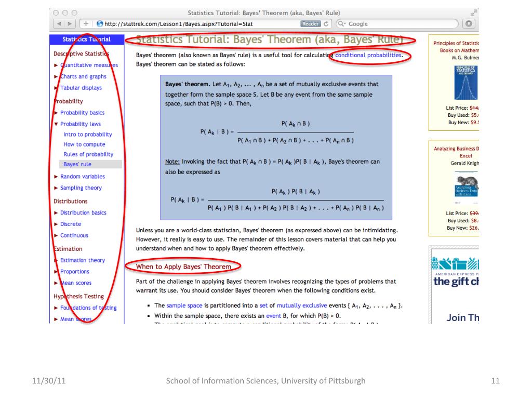This screenshot has width=532, height=399.
Task: Click the When to Apply Bayes' Theorem heading
Action: tap(183, 267)
